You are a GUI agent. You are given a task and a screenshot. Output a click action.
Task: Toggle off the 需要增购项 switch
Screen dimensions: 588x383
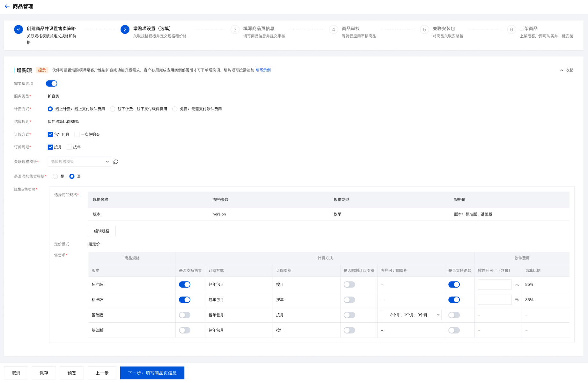point(51,84)
